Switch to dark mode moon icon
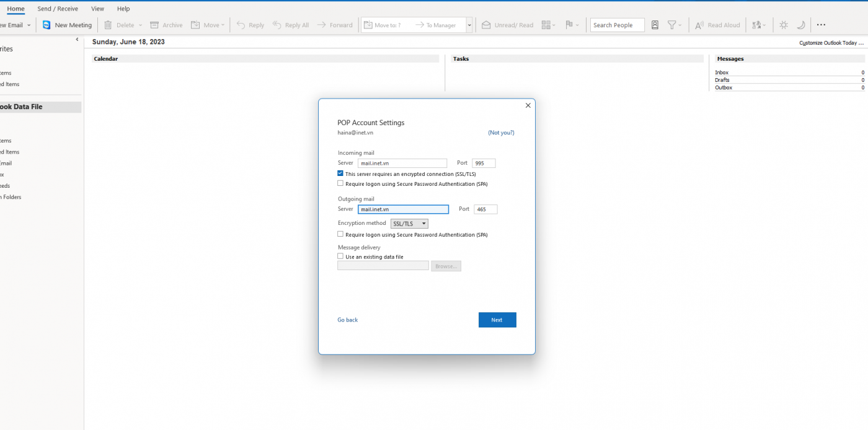 tap(800, 25)
